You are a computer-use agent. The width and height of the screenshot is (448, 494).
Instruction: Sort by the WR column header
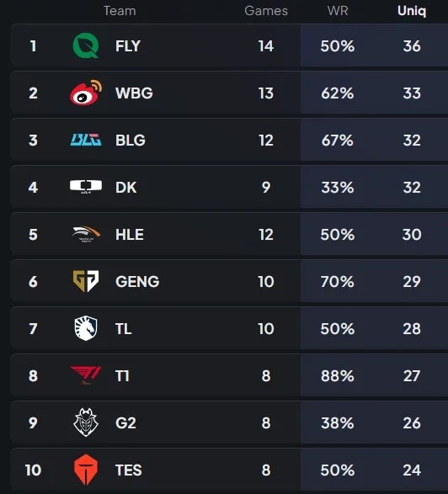(338, 11)
